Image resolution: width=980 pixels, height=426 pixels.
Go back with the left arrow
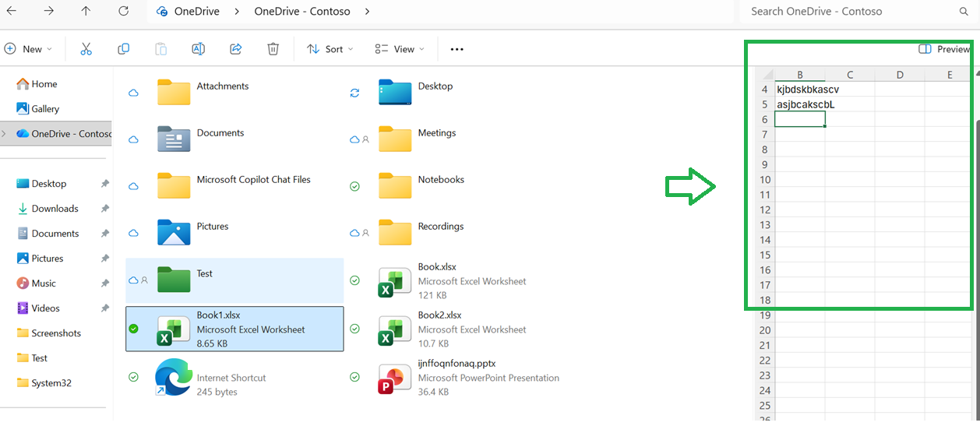tap(11, 11)
